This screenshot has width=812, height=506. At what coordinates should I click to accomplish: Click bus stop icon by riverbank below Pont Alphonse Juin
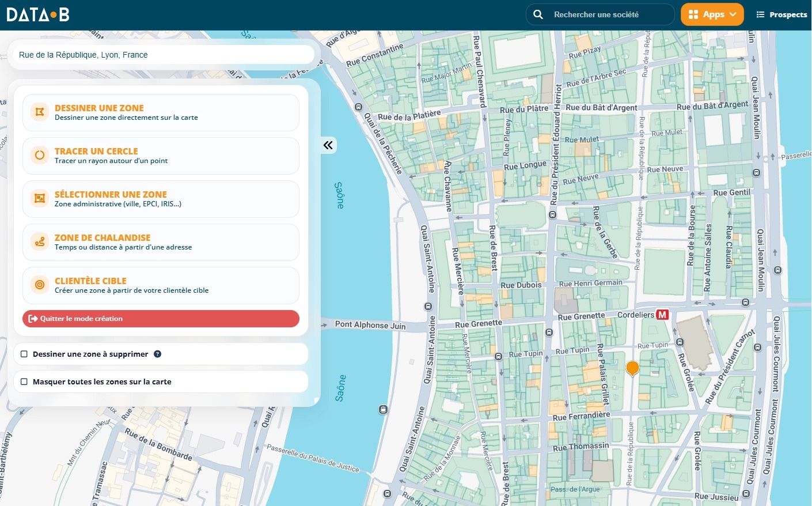tap(383, 410)
